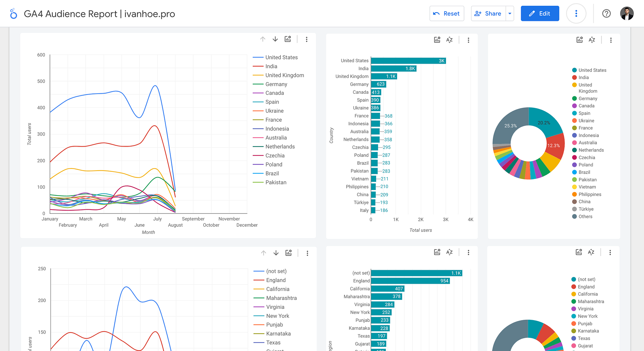644x351 pixels.
Task: Open chart explore icon on country donut chart
Action: click(x=580, y=40)
